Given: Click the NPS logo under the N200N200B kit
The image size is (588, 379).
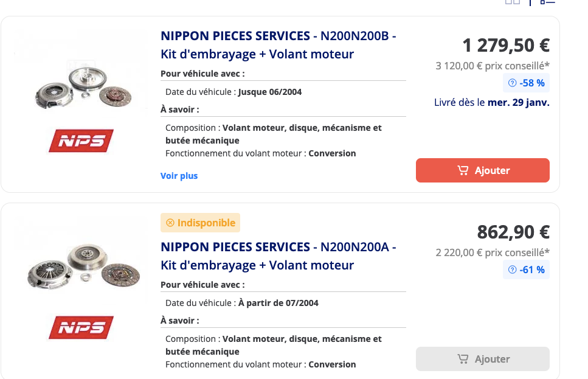Looking at the screenshot, I should click(x=81, y=141).
